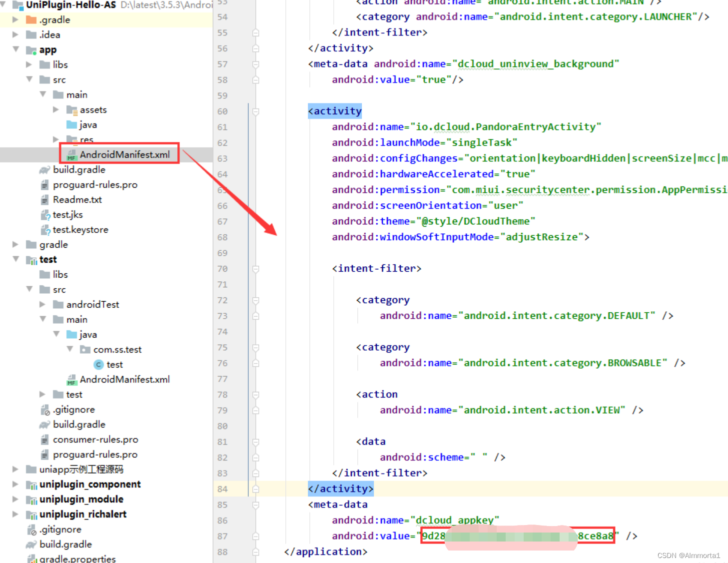Click the androidTest folder icon
Image resolution: width=728 pixels, height=563 pixels.
click(x=58, y=305)
